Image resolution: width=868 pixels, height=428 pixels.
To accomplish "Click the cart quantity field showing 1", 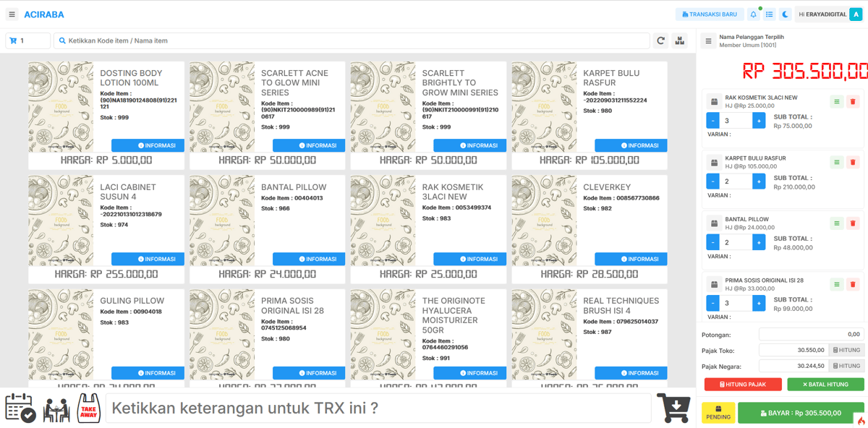I will click(27, 41).
